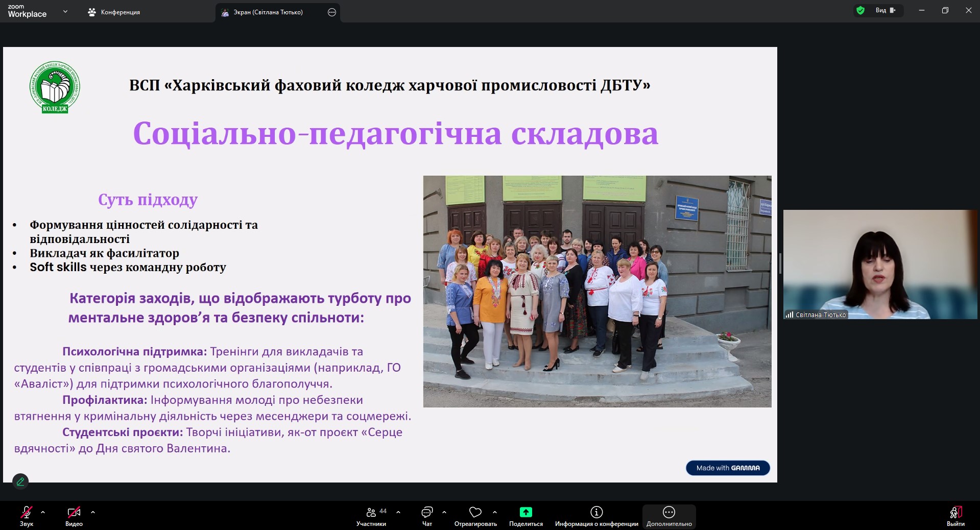
Task: Switch to the Конференция tab
Action: (114, 12)
